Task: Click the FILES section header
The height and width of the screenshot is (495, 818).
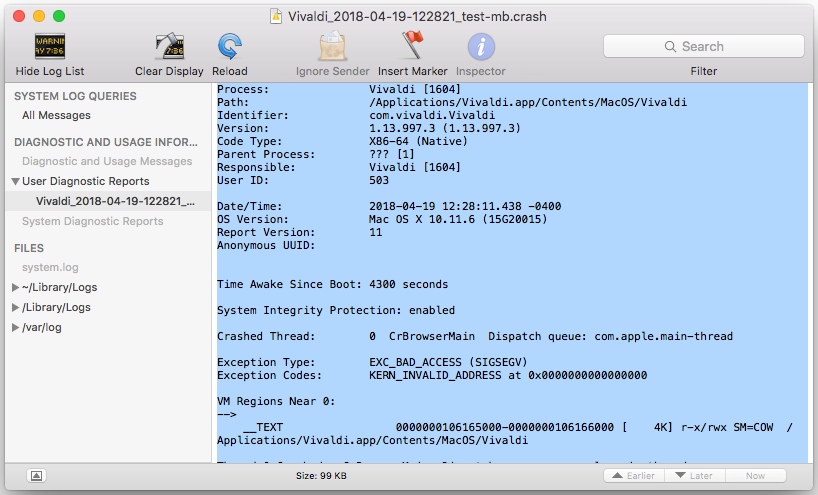Action: point(29,248)
